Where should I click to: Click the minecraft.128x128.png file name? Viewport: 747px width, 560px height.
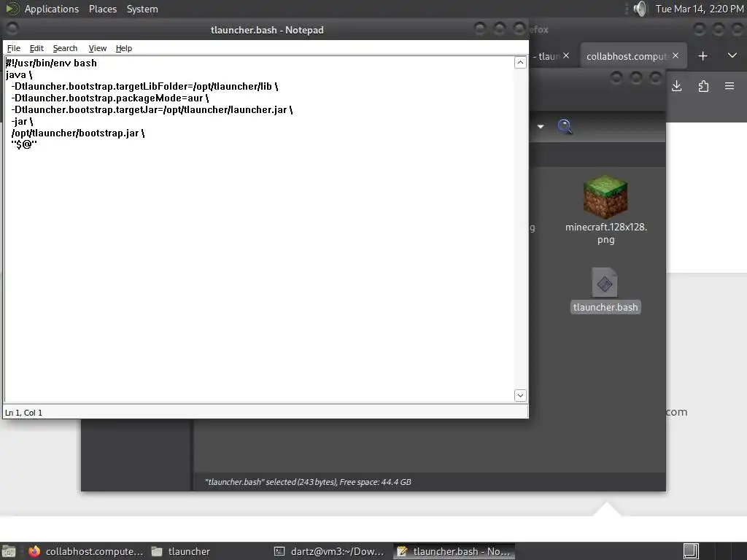[x=606, y=233]
